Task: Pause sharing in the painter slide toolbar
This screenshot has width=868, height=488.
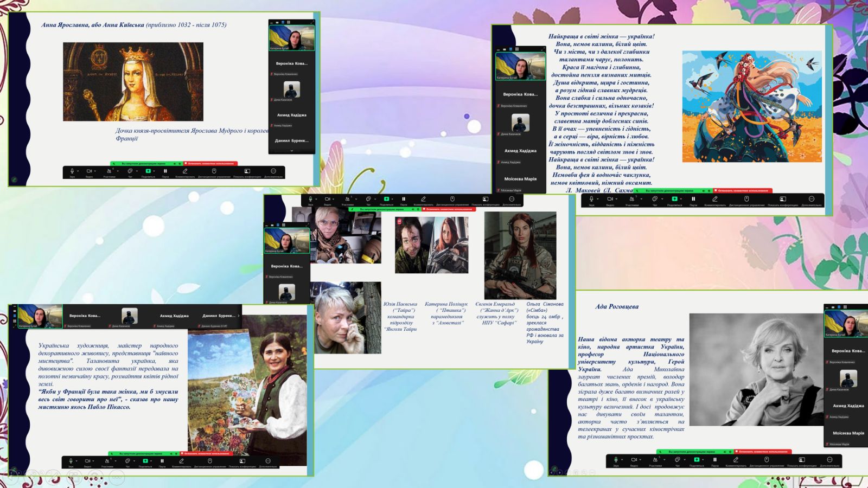Action: tap(162, 461)
